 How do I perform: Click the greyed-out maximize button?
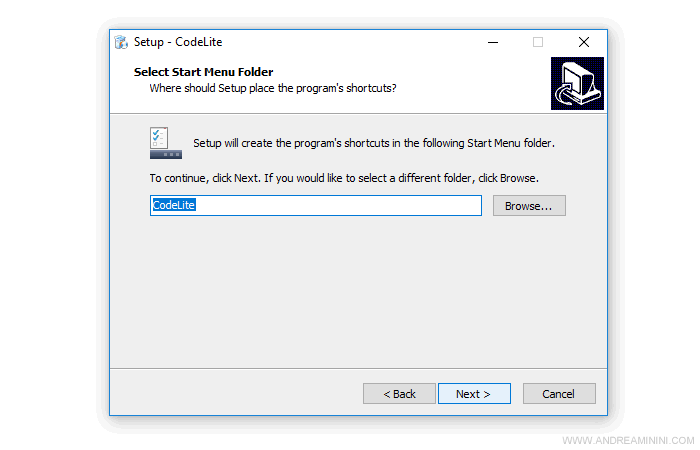[x=538, y=42]
